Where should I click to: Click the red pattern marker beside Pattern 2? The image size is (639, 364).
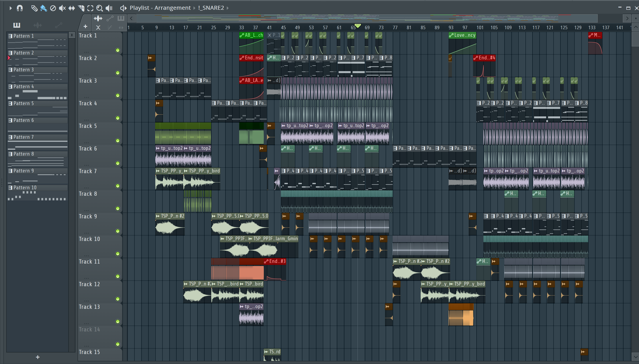[x=9, y=58]
